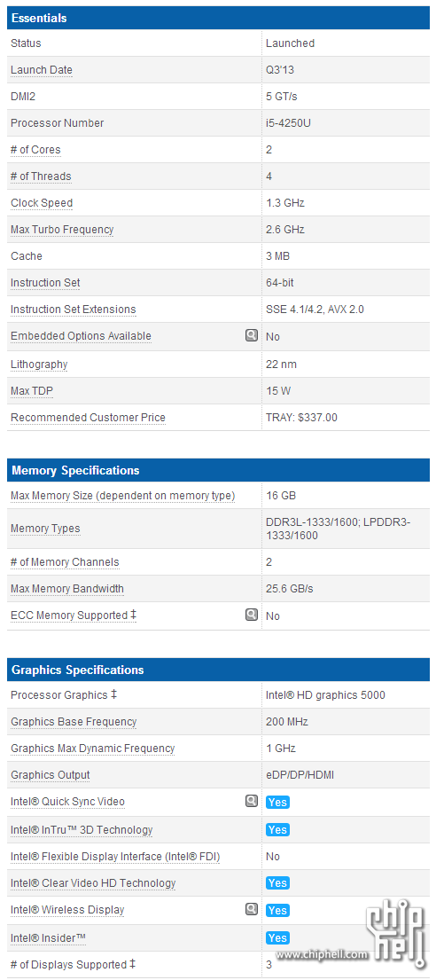This screenshot has height=980, width=436.
Task: Click the Instruction Set Extensions link
Action: tap(73, 310)
